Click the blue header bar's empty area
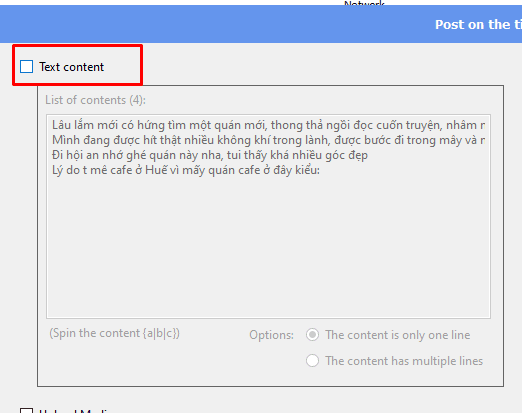Viewport: 522px width, 413px height. (x=213, y=24)
